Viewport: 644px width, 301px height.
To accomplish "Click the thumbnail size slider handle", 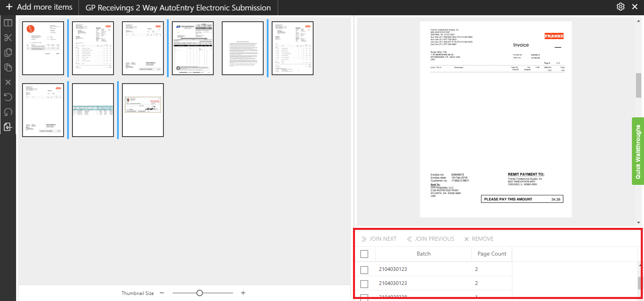I will point(200,293).
